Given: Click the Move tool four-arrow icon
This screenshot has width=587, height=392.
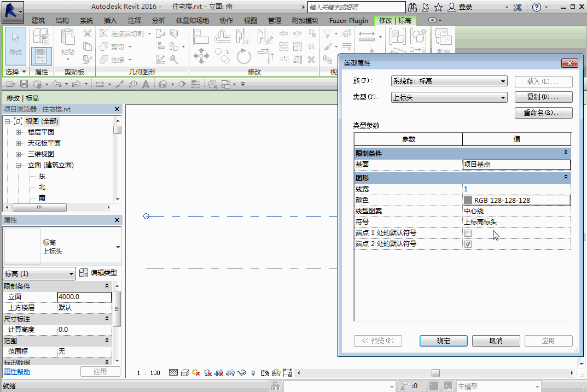Looking at the screenshot, I should pos(201,56).
